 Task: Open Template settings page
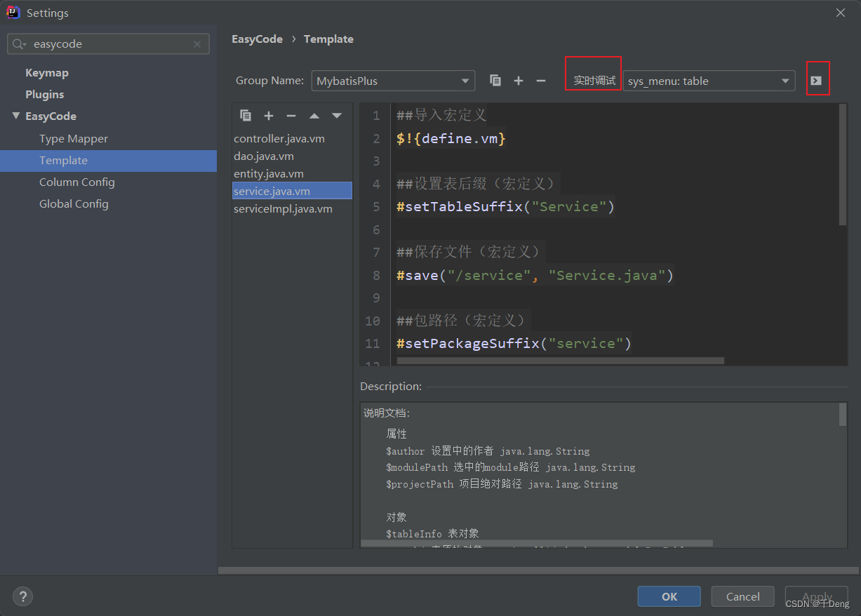click(x=108, y=161)
